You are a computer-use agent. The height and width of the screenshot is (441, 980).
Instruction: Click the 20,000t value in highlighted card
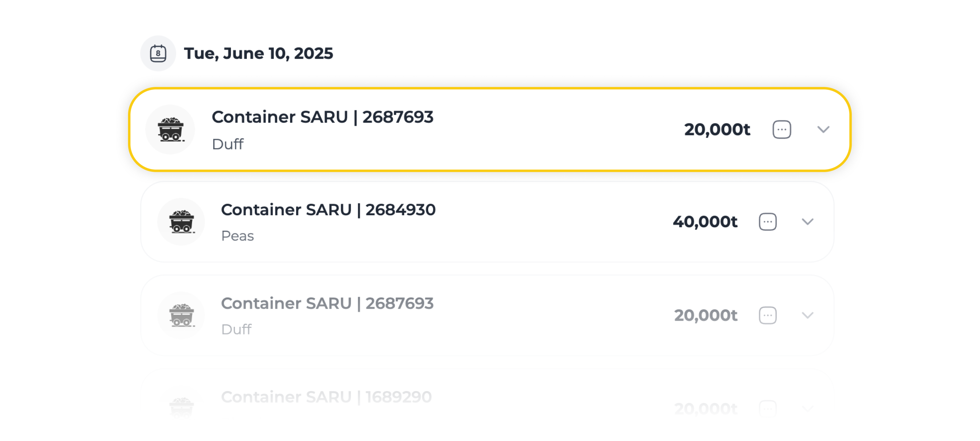click(717, 129)
